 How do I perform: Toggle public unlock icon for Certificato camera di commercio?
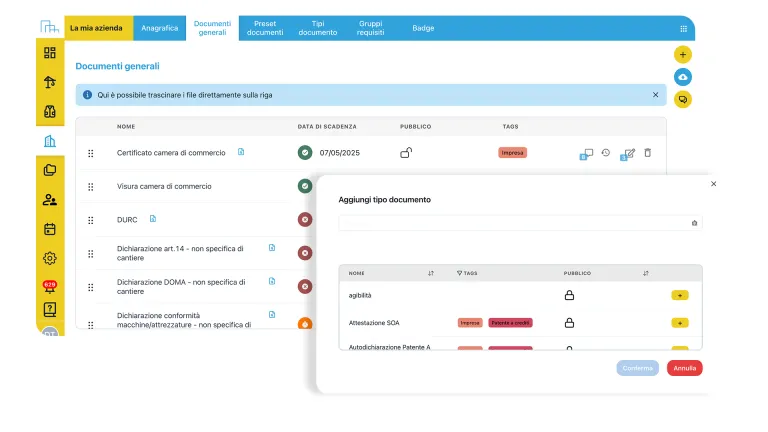pyautogui.click(x=406, y=153)
